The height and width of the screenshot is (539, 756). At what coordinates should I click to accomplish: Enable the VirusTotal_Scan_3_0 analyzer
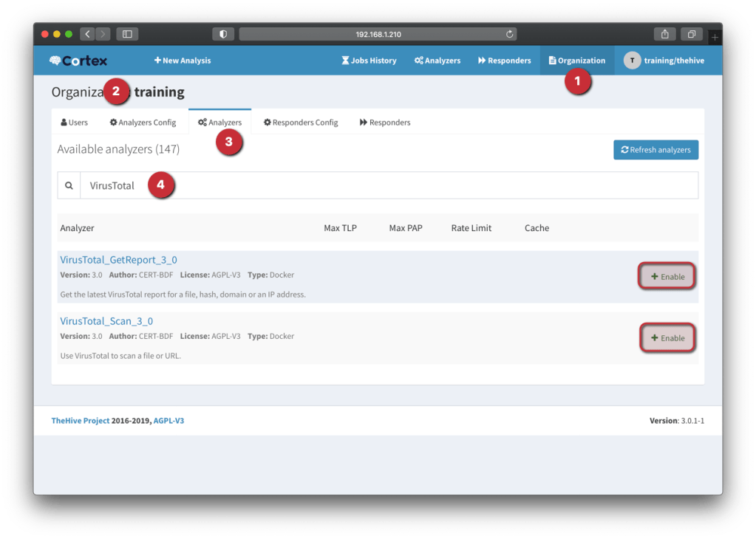tap(667, 338)
